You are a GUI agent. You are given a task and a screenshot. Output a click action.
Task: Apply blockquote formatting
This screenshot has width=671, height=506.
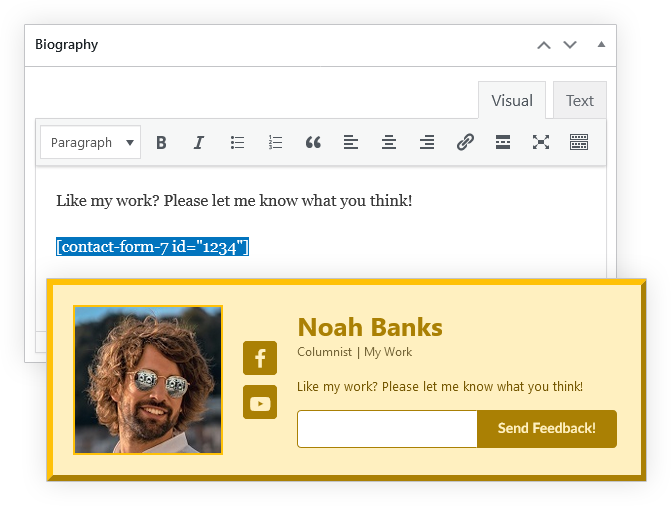pyautogui.click(x=313, y=143)
